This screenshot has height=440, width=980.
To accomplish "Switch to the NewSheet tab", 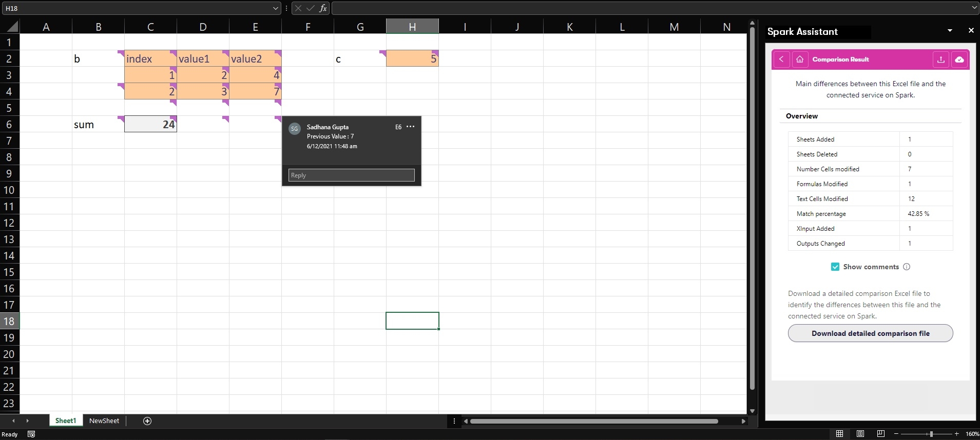I will pyautogui.click(x=104, y=421).
